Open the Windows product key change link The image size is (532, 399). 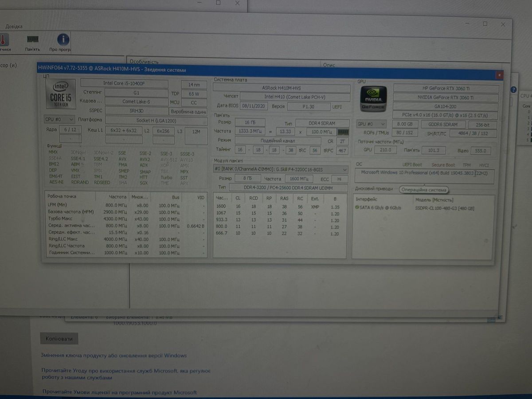[x=114, y=356]
